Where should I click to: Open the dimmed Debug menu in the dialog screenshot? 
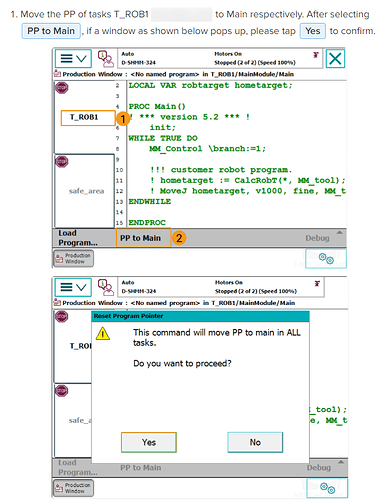pos(319,468)
